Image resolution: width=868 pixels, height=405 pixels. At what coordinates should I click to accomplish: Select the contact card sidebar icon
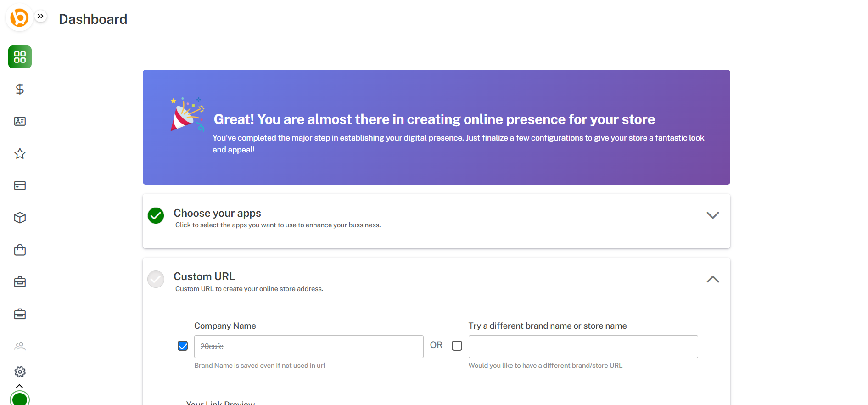point(20,121)
